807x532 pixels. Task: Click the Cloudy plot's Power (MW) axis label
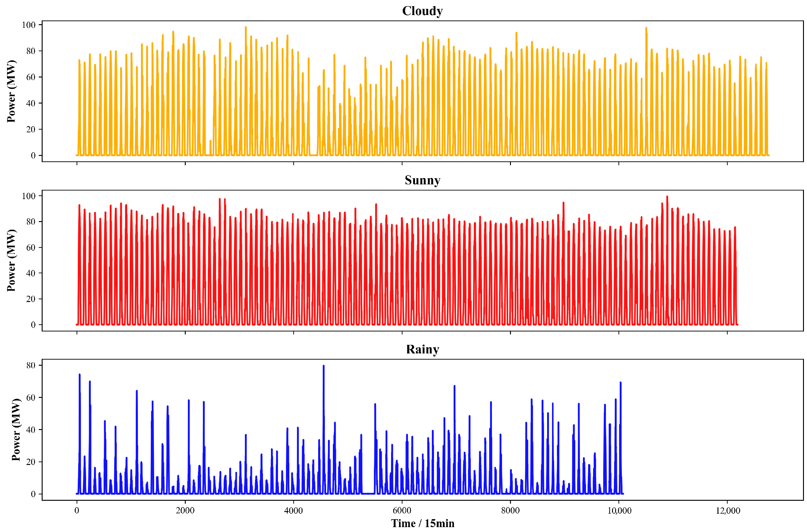point(11,91)
